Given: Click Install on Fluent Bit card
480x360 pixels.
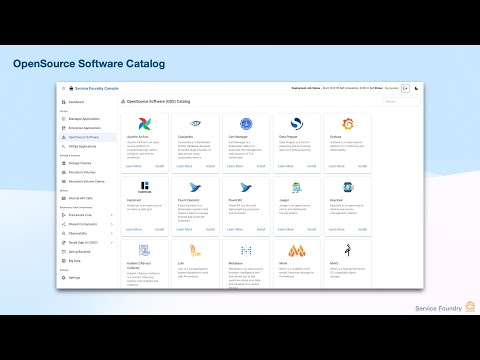Looking at the screenshot, I should 261,229.
